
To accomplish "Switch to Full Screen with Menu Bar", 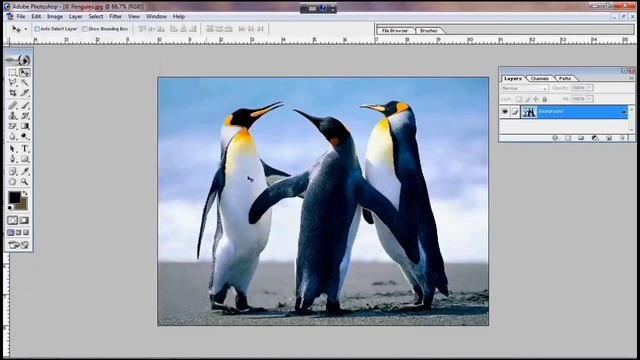I will (18, 233).
